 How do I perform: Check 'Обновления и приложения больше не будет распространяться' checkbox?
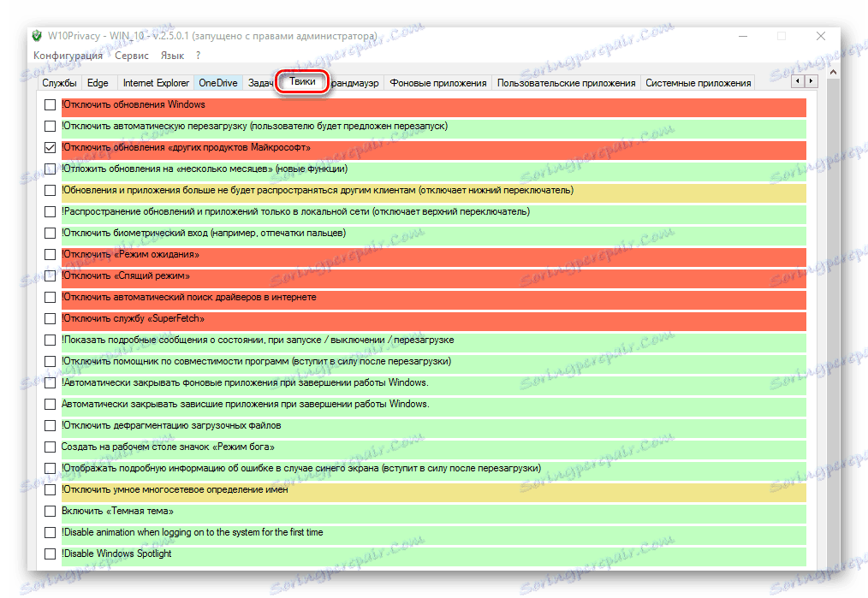50,190
